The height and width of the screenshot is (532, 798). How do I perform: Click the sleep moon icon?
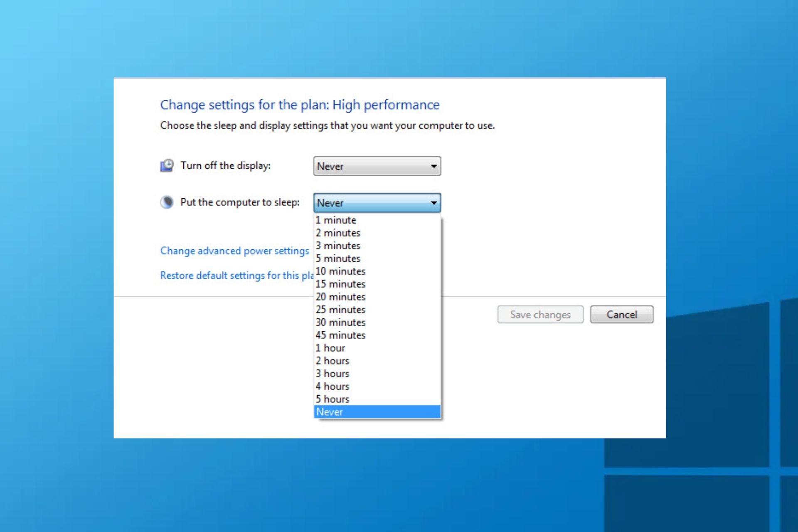point(167,202)
